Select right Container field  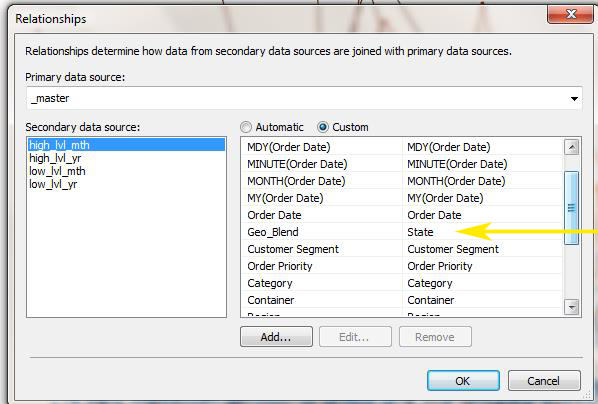point(431,300)
